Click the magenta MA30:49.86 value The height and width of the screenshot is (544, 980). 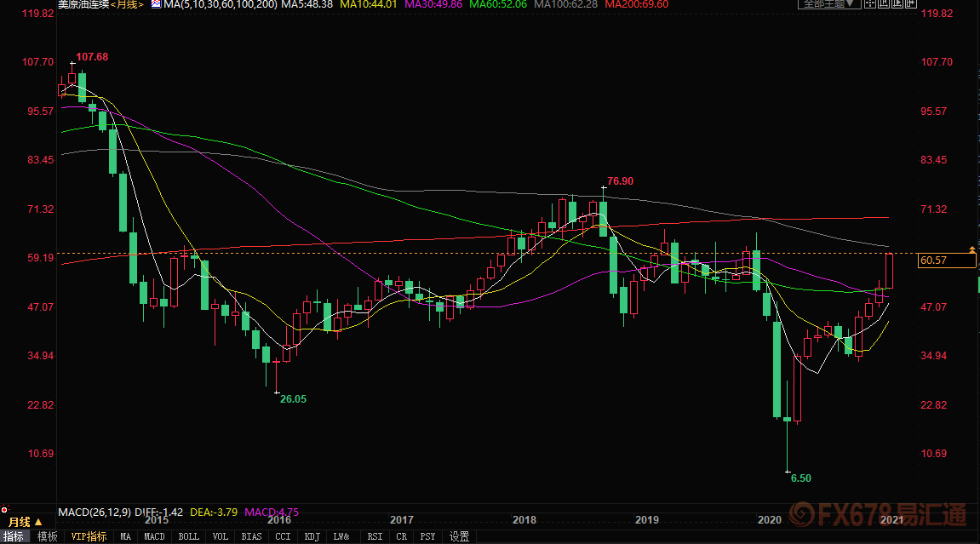point(433,4)
